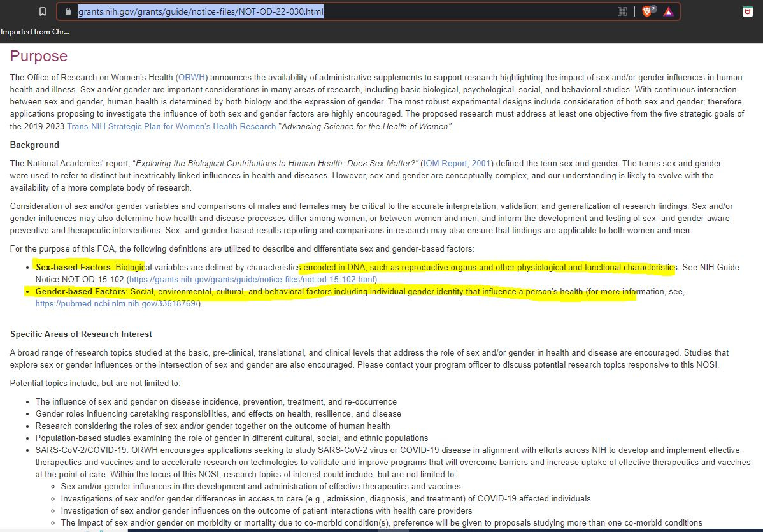This screenshot has height=532, width=763.
Task: Open the Brave Rewards triangle icon
Action: tap(669, 12)
